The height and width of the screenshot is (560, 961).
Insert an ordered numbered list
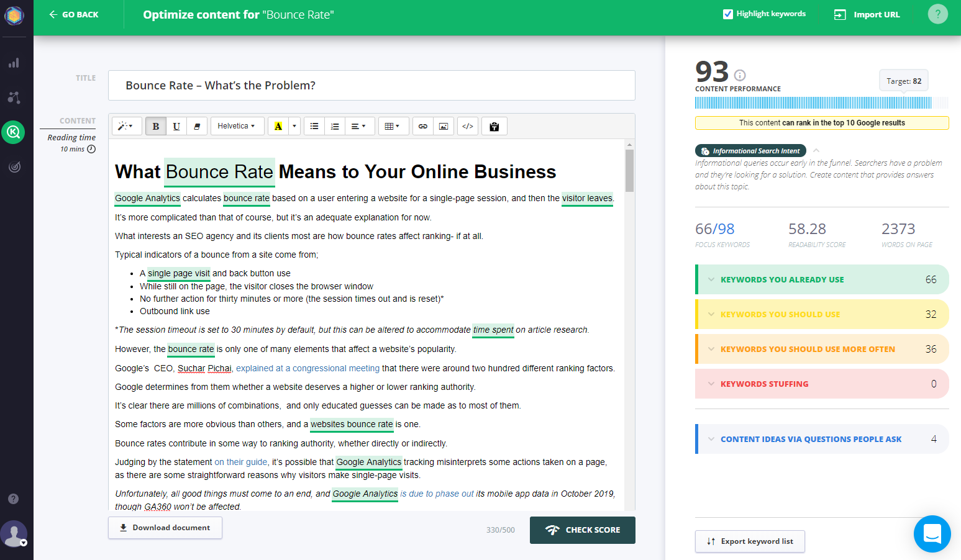[x=335, y=126]
